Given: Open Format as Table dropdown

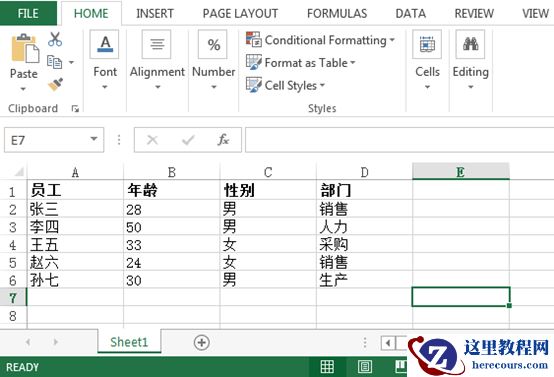Looking at the screenshot, I should pyautogui.click(x=301, y=63).
